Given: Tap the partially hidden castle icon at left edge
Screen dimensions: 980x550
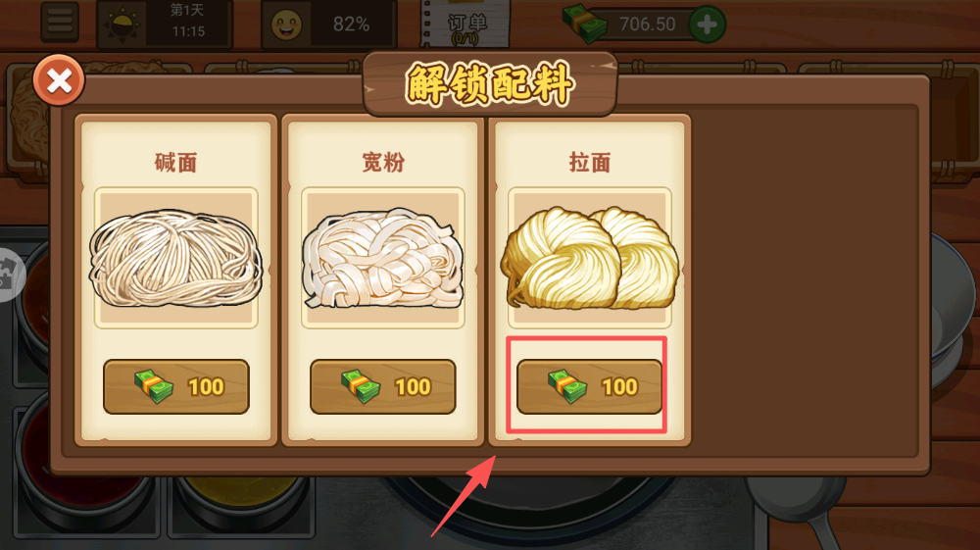Looking at the screenshot, I should 10,275.
